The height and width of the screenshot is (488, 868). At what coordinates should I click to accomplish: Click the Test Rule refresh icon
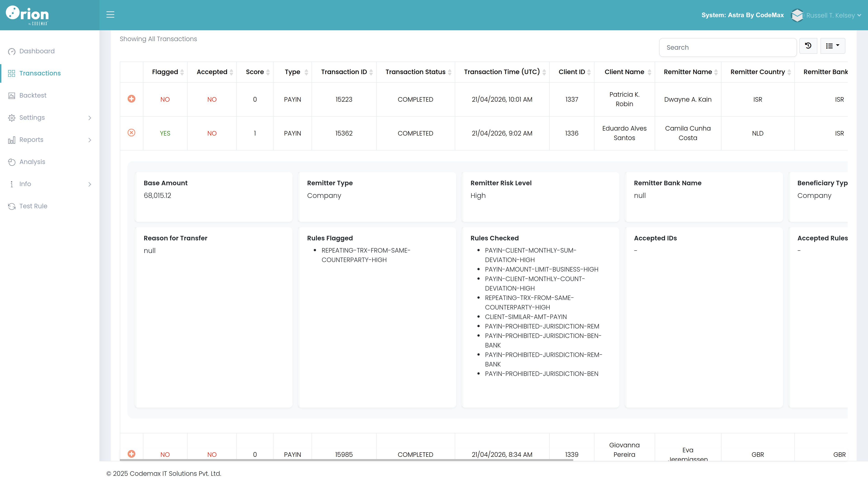(x=12, y=206)
